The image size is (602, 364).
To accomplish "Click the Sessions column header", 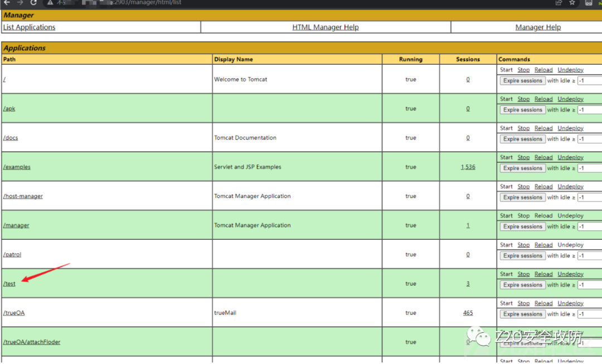I will coord(468,59).
